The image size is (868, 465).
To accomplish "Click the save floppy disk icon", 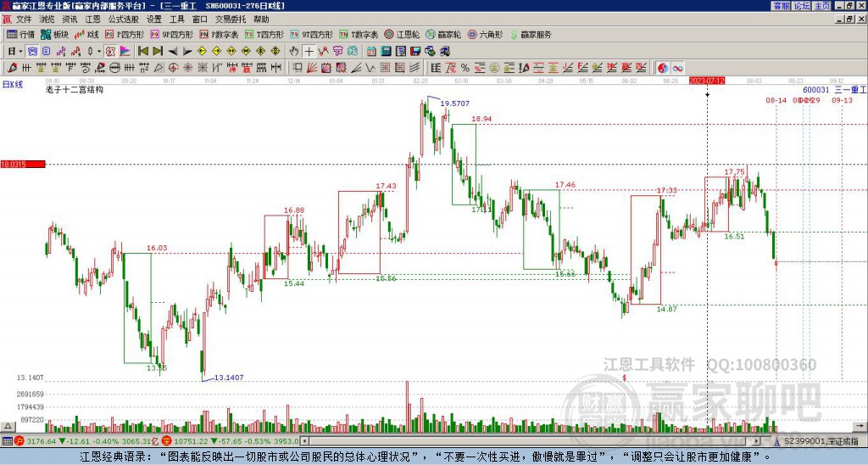I will coord(415,52).
